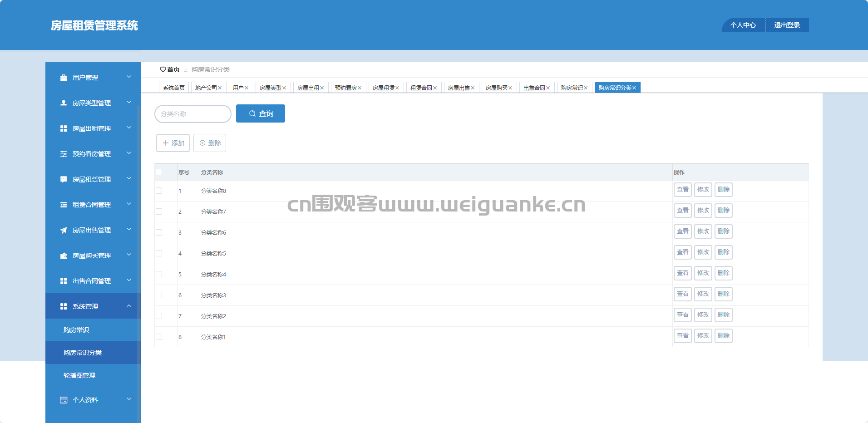This screenshot has width=868, height=423.
Task: Toggle the select-all header checkbox
Action: click(159, 172)
